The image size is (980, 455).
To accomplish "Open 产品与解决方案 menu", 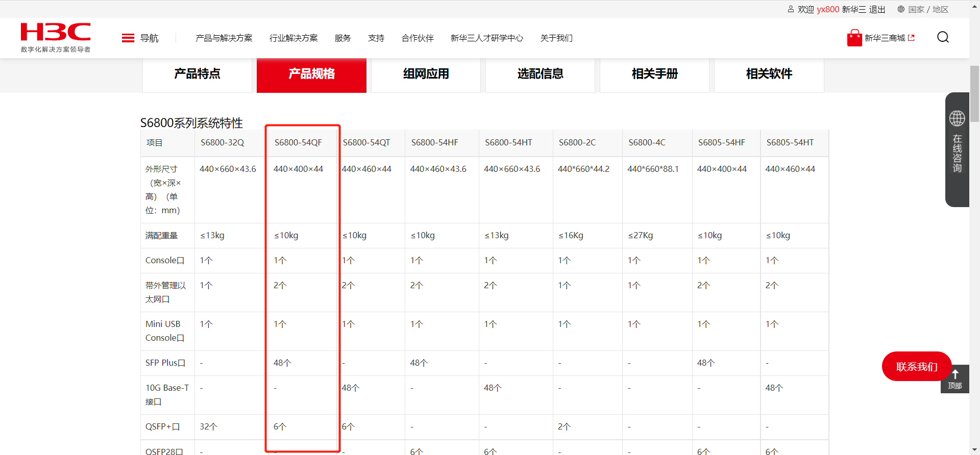I will click(x=224, y=38).
